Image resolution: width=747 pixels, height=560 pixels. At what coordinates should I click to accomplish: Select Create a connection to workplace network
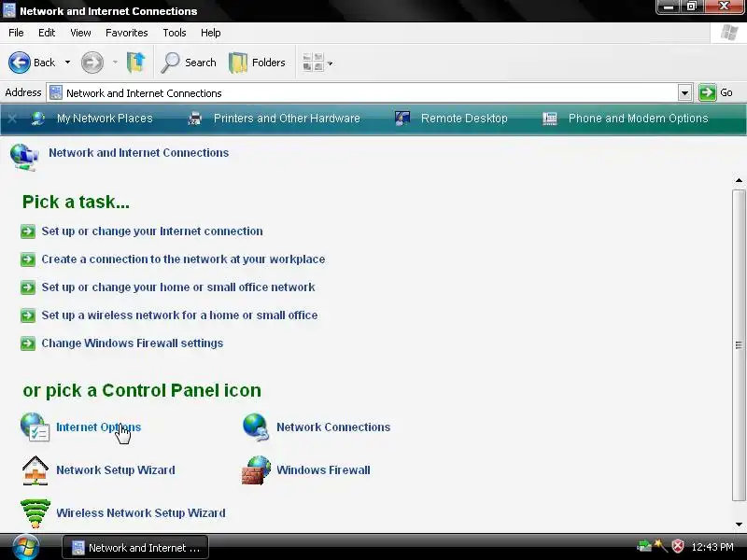[183, 259]
